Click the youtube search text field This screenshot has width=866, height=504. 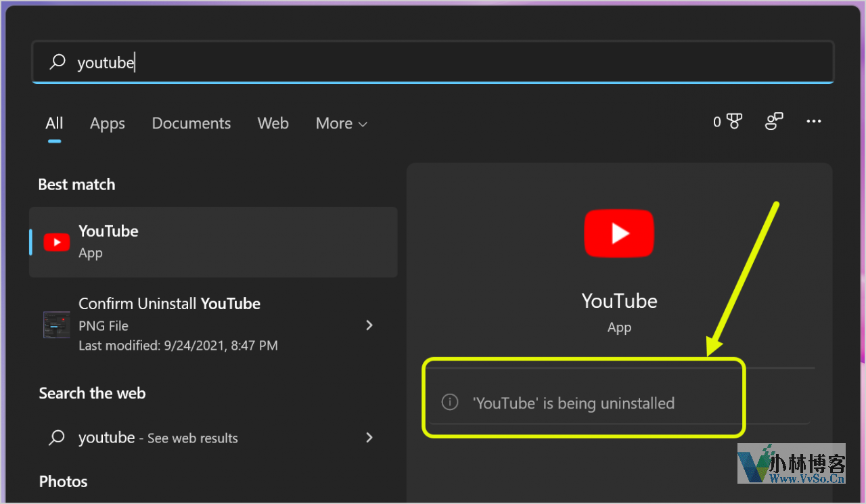pos(432,62)
